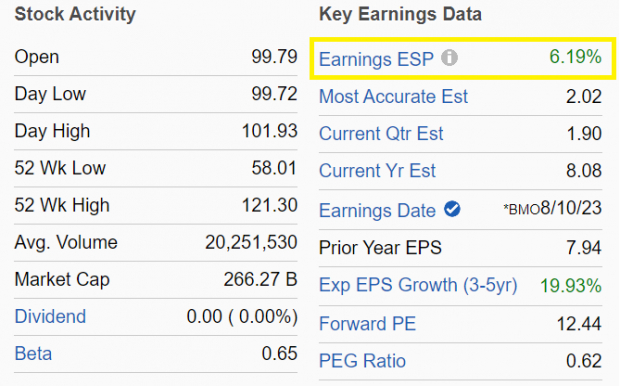Select the Avg. Volume value 20,251,530
620x386 pixels.
click(x=251, y=243)
